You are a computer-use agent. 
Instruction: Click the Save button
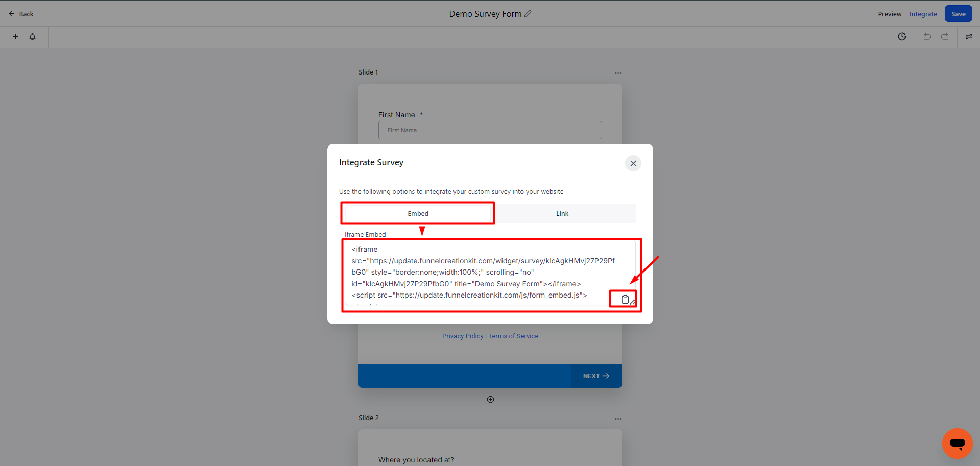[x=958, y=14]
